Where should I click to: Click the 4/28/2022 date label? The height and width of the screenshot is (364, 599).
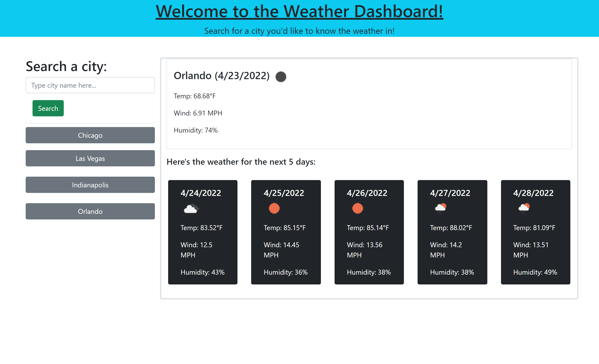(533, 193)
